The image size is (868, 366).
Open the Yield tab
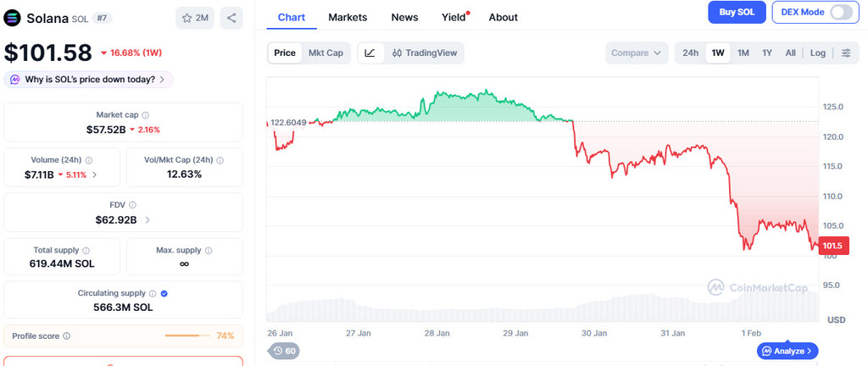point(454,17)
